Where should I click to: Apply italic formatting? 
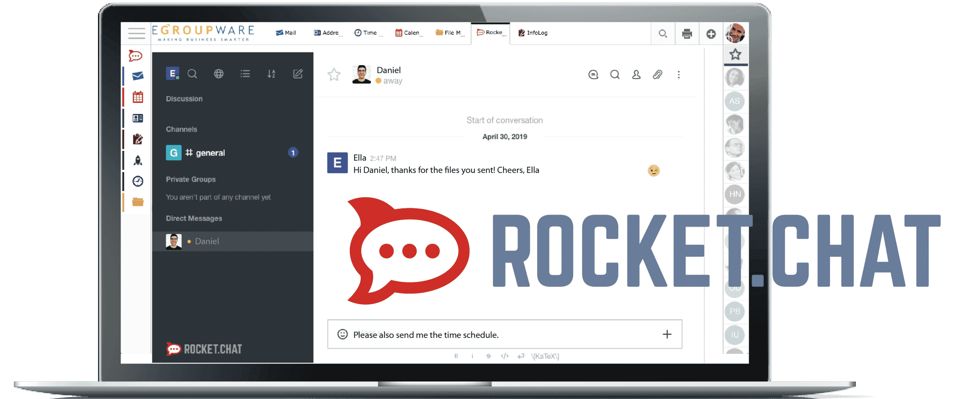(472, 356)
